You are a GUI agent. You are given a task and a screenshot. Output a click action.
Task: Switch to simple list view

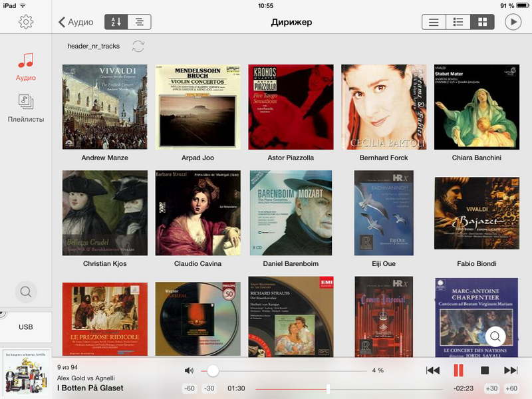coord(434,22)
